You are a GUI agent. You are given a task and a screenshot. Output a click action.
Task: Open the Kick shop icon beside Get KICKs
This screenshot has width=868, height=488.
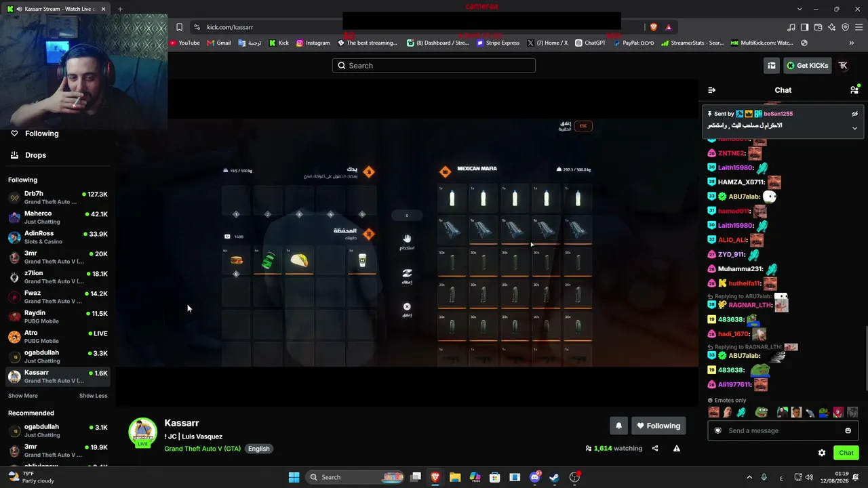[772, 66]
